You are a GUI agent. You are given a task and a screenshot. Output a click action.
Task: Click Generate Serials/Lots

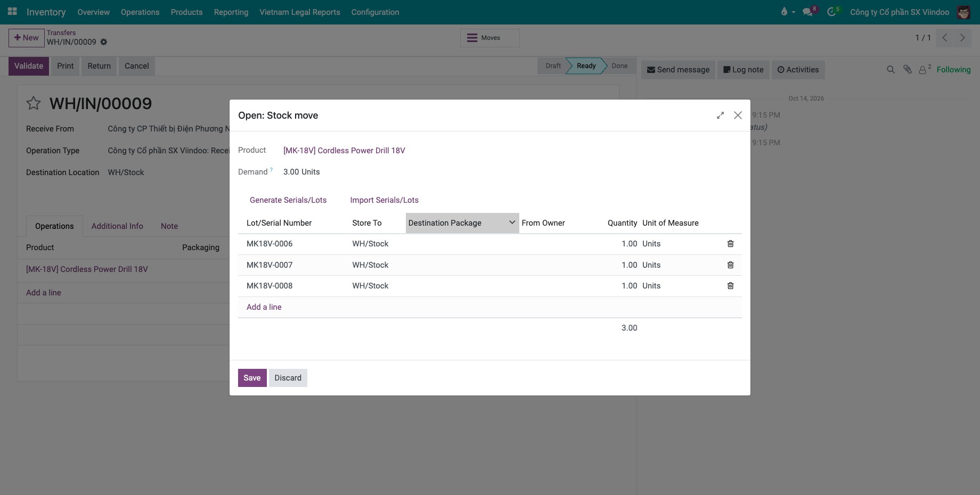coord(288,200)
